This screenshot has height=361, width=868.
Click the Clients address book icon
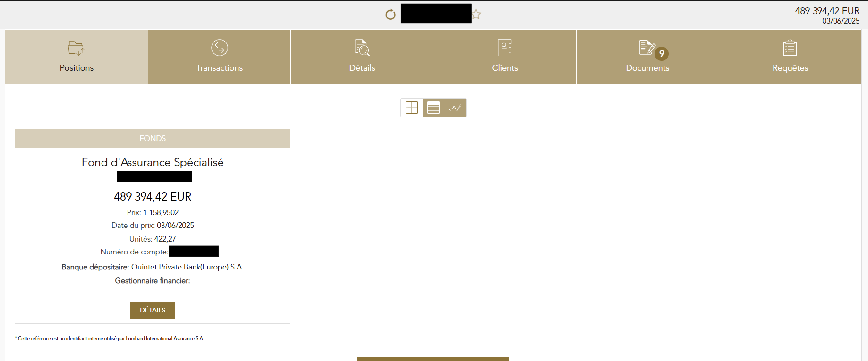(505, 48)
